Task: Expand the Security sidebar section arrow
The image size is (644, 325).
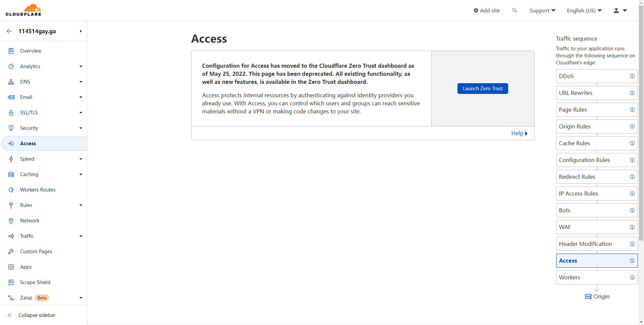Action: (81, 128)
